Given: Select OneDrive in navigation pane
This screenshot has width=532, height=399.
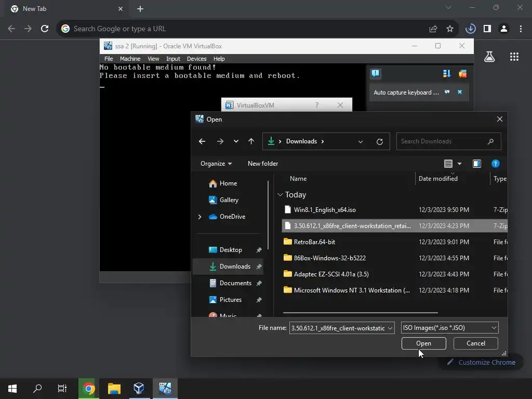Looking at the screenshot, I should pyautogui.click(x=227, y=217).
